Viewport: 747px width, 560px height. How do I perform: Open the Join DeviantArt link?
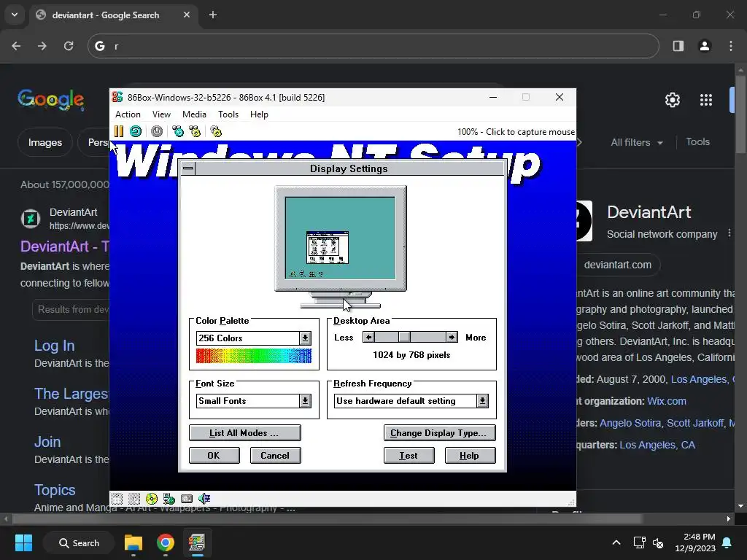click(x=47, y=442)
